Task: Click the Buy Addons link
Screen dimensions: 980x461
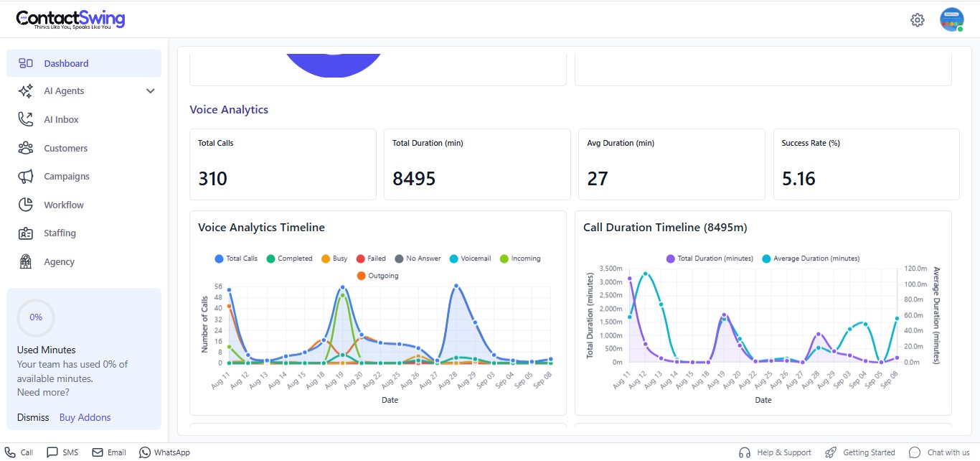Action: [85, 417]
